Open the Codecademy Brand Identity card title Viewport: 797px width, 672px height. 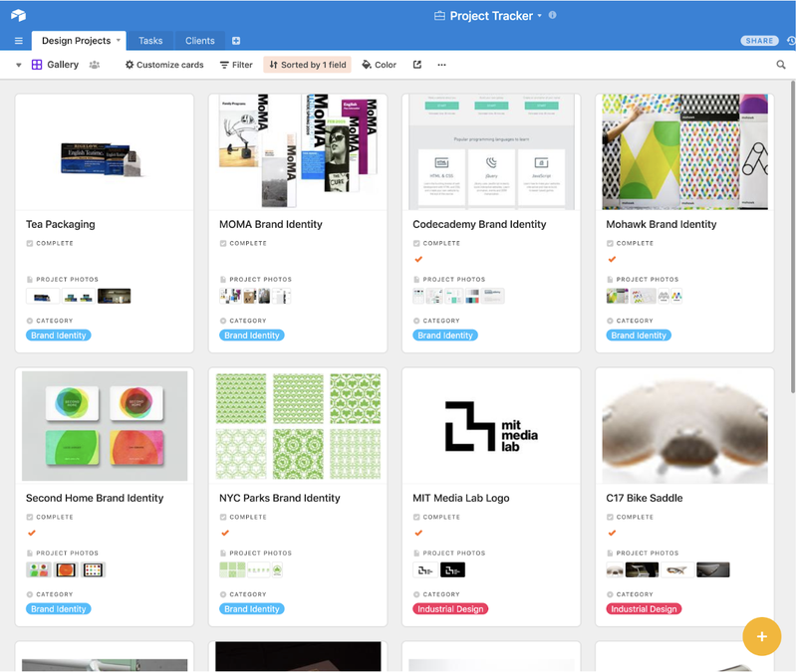coord(479,224)
